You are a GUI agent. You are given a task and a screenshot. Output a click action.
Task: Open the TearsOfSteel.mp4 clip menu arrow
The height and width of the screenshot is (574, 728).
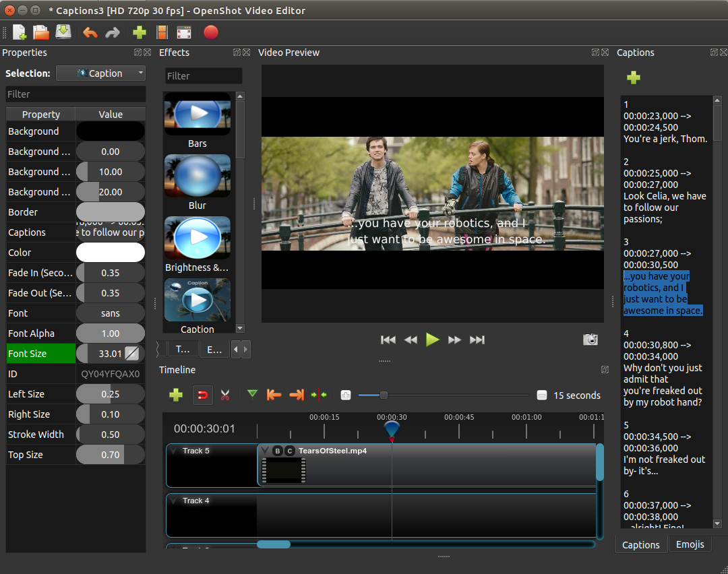[x=265, y=451]
